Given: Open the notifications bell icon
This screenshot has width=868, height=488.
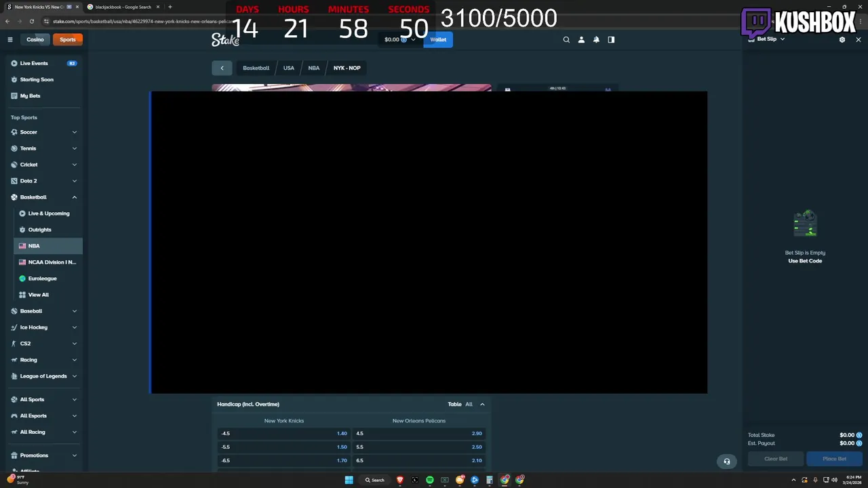Looking at the screenshot, I should click(x=596, y=39).
